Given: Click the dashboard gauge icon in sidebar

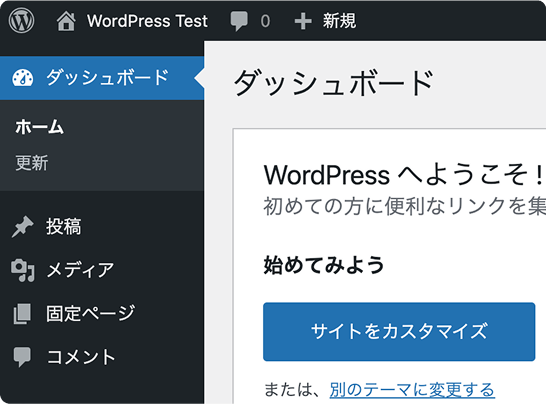Looking at the screenshot, I should (23, 78).
